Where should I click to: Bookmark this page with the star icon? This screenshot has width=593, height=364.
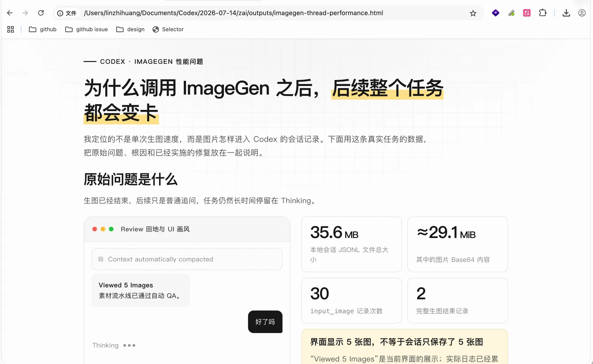click(x=473, y=13)
